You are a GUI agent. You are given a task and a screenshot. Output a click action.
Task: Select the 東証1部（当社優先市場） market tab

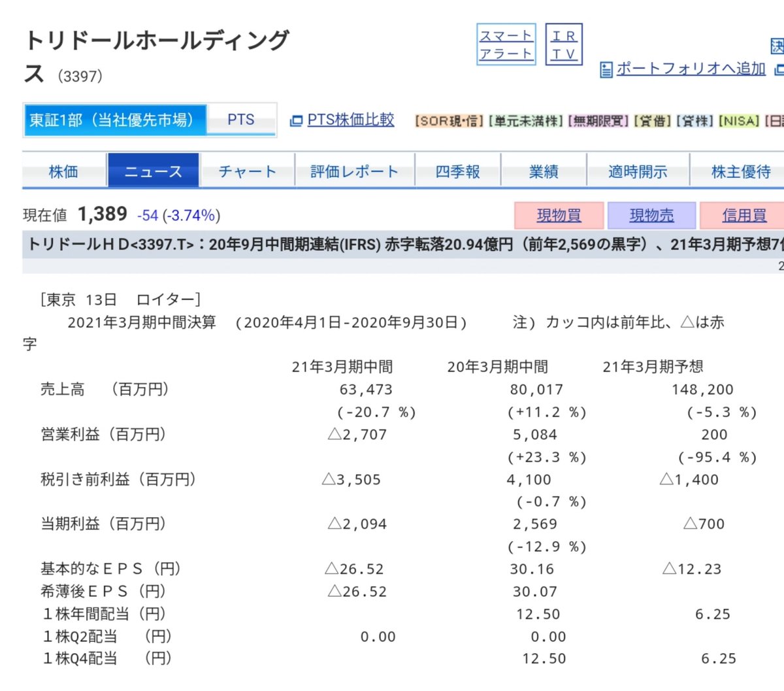point(115,120)
